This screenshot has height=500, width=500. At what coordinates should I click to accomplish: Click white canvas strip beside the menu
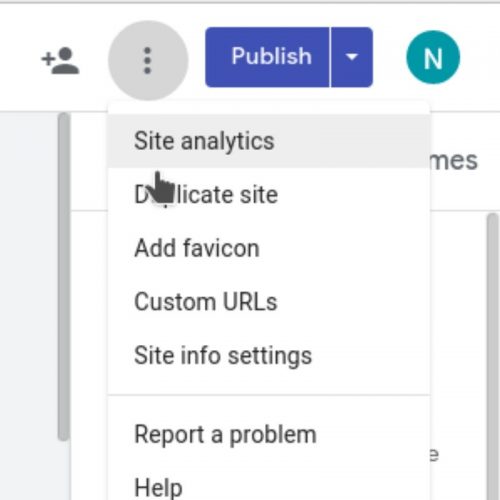pyautogui.click(x=89, y=355)
